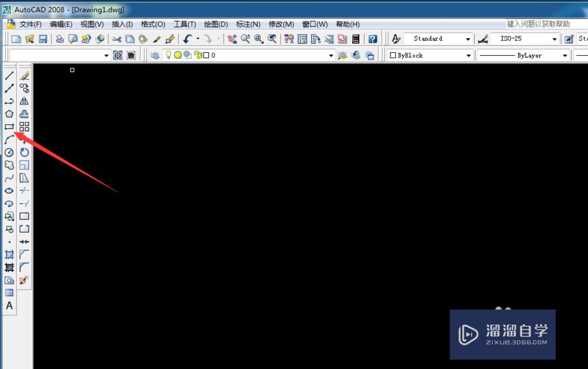Select the Line tool
The height and width of the screenshot is (369, 588).
tap(9, 75)
